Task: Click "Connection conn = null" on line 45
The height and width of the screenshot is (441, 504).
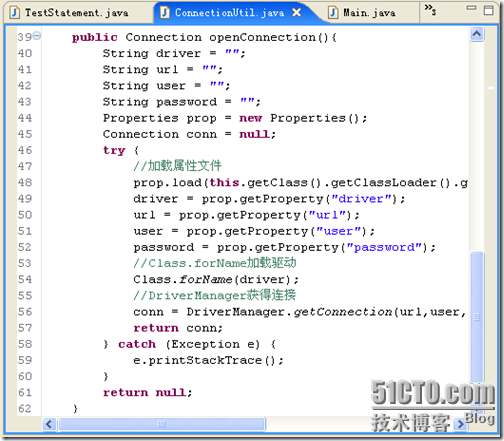Action: [x=189, y=134]
